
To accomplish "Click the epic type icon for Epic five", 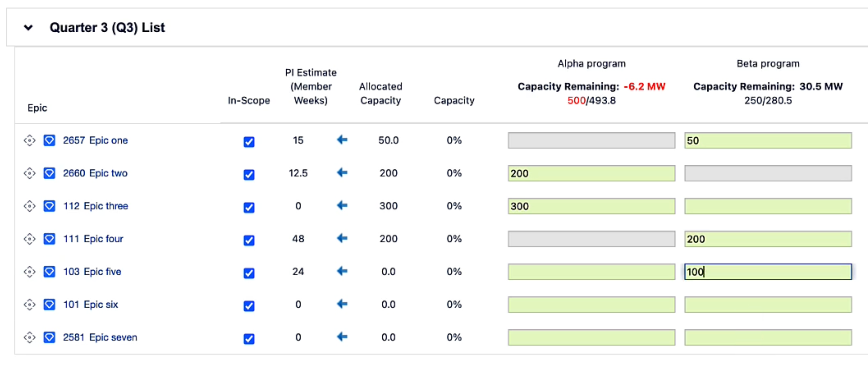I will (49, 271).
